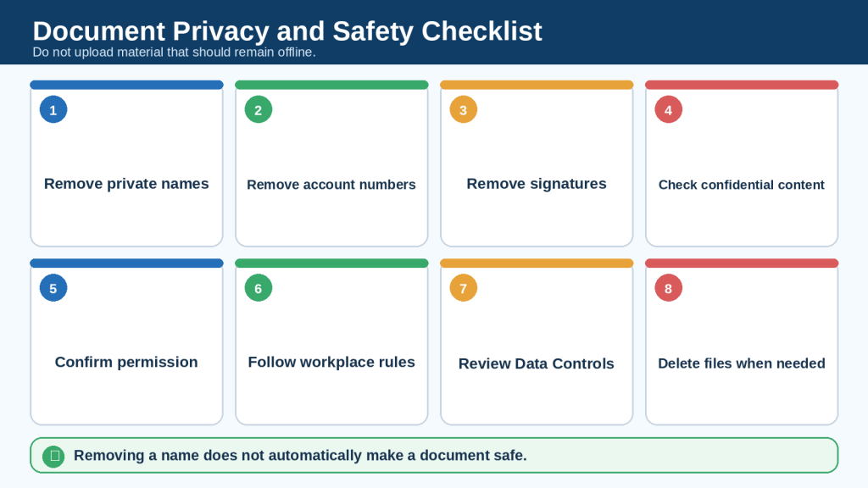This screenshot has width=868, height=488.
Task: Click the red color bar above card 4
Action: click(x=742, y=85)
